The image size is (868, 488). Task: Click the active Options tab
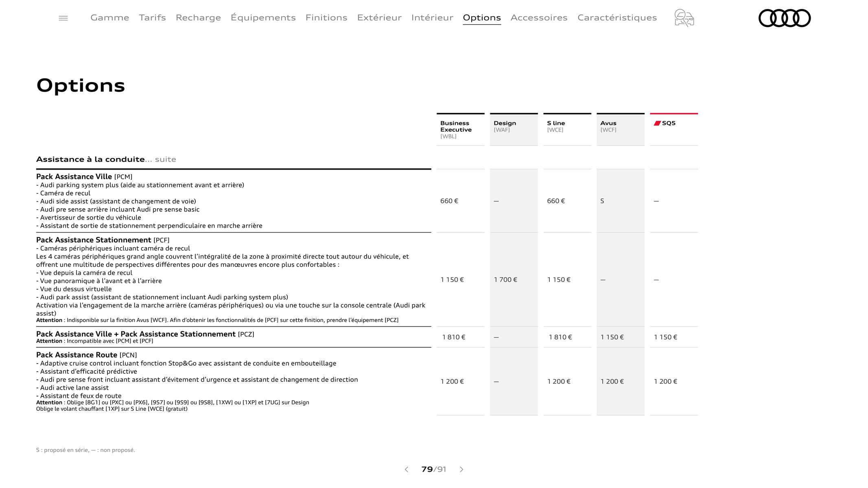(482, 17)
